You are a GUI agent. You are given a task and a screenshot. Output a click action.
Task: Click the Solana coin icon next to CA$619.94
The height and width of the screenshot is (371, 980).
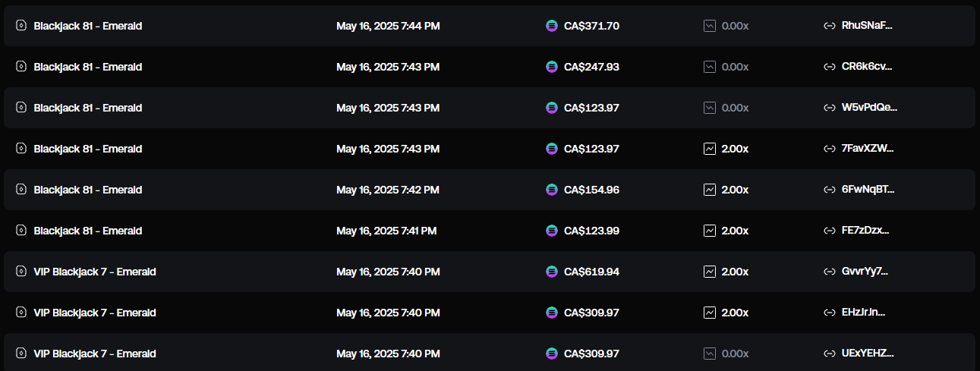(552, 272)
